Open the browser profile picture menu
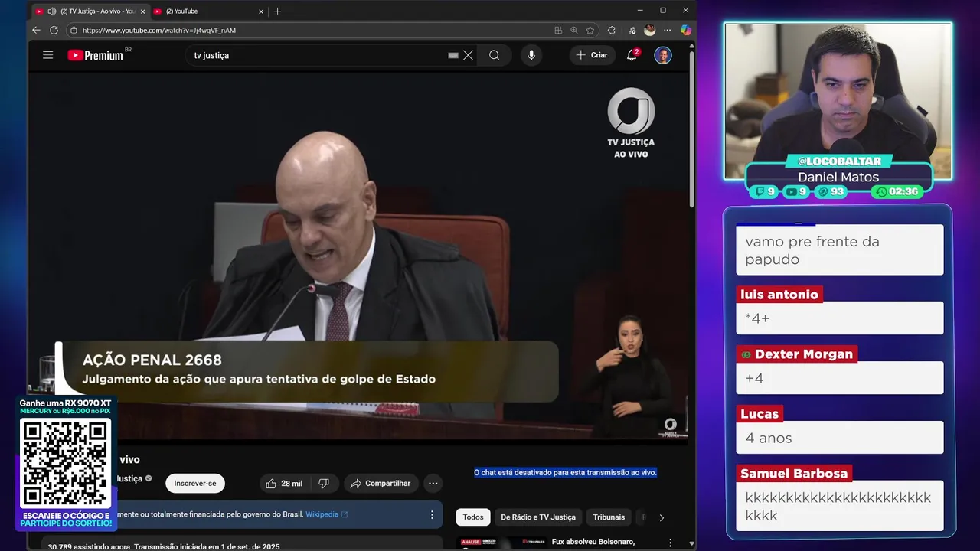980x551 pixels. pos(649,30)
